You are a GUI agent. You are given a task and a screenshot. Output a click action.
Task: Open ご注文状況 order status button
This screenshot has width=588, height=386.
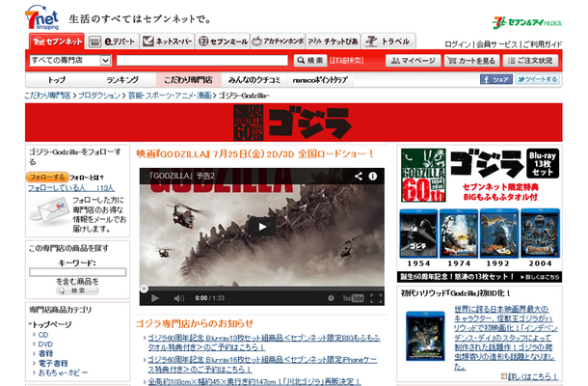[x=530, y=61]
